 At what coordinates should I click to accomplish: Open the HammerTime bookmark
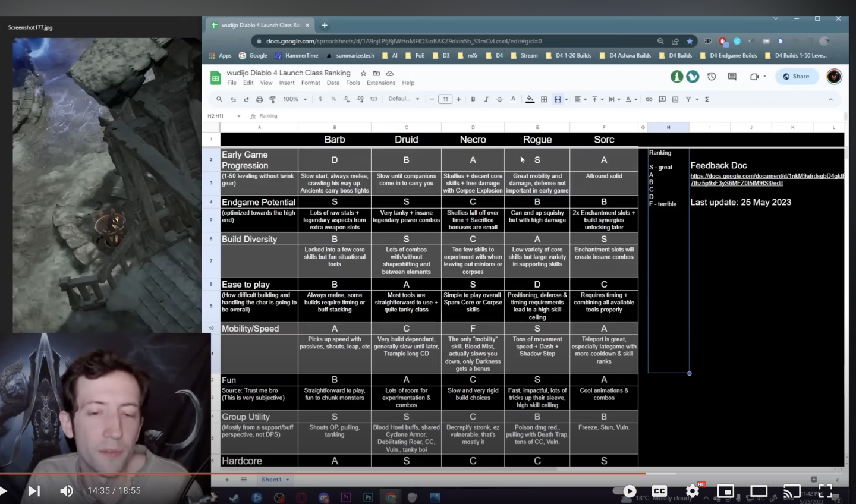[296, 56]
